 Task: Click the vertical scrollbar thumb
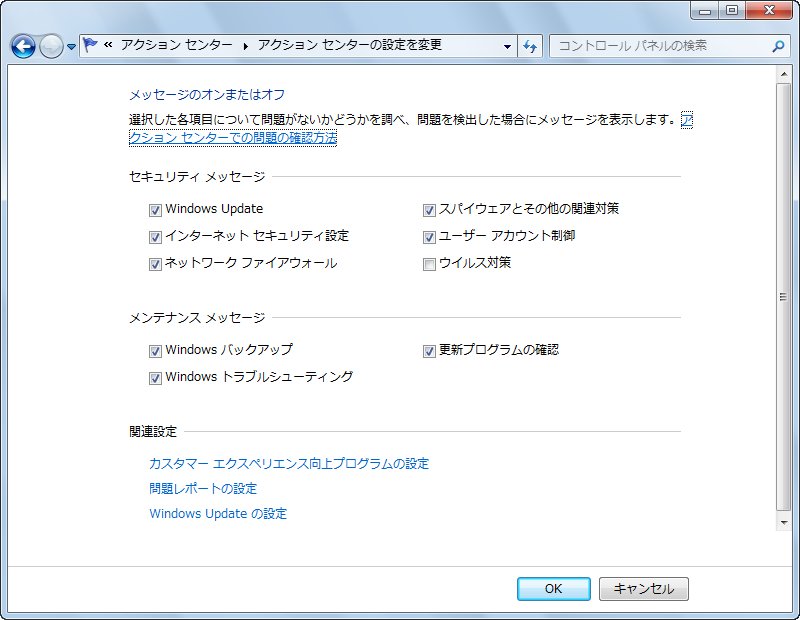783,297
